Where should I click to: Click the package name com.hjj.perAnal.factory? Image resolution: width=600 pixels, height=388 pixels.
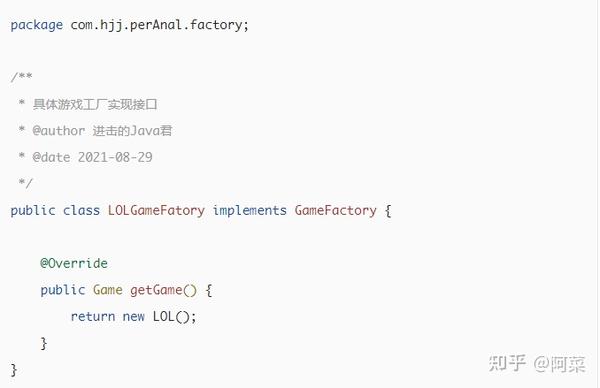coord(160,25)
